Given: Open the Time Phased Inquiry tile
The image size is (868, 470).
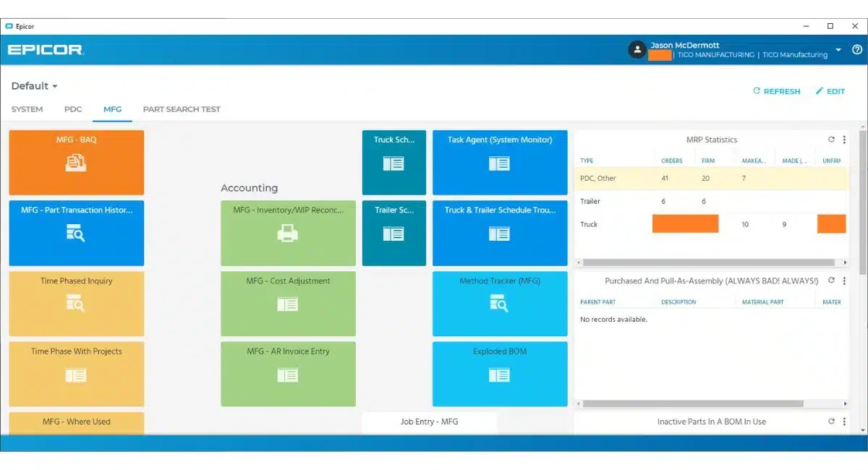Looking at the screenshot, I should coord(76,304).
